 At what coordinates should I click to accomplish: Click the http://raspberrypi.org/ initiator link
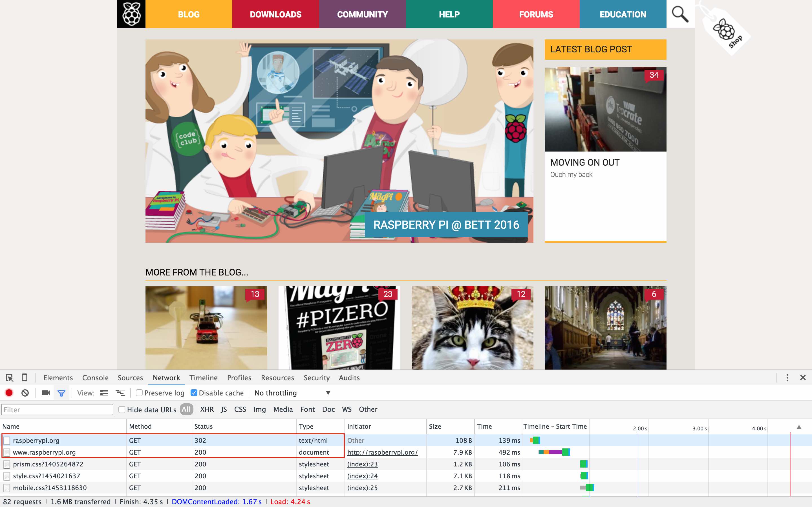(x=382, y=452)
